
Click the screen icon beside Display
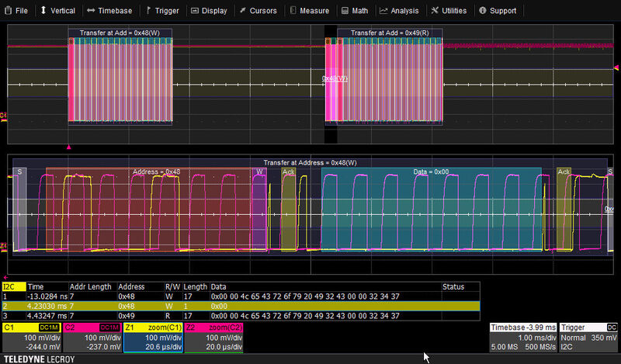coord(195,11)
